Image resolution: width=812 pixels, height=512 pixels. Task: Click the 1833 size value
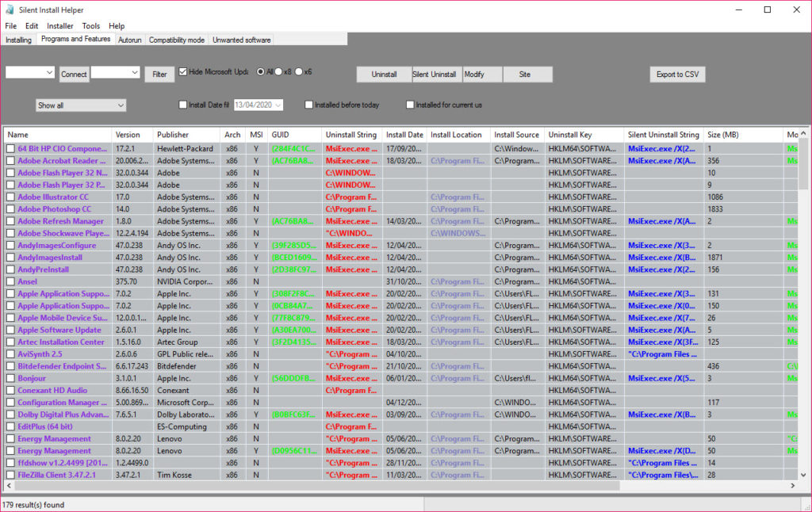[715, 209]
